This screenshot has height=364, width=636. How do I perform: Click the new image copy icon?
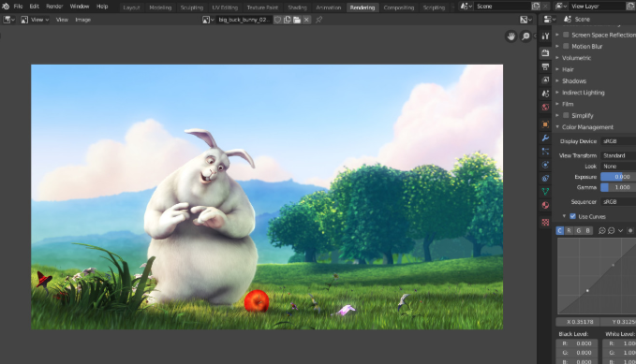(288, 20)
